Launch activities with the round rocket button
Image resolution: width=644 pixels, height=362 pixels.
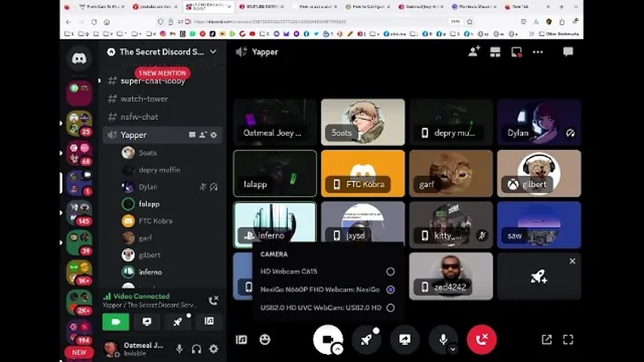366,339
